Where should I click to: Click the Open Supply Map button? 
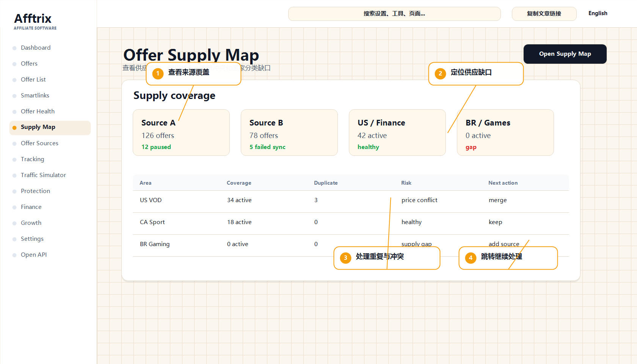tap(565, 54)
